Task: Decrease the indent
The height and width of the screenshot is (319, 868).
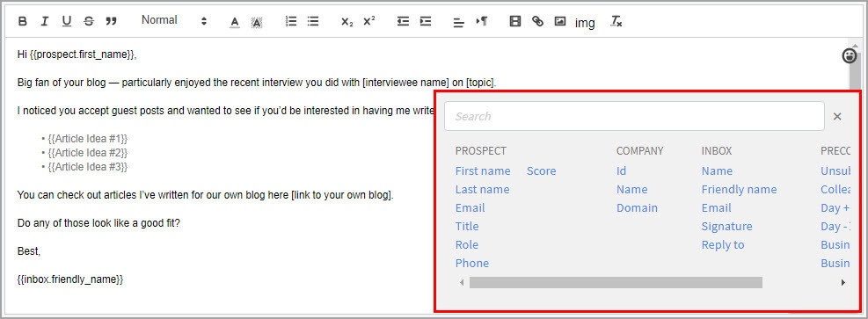Action: (403, 22)
